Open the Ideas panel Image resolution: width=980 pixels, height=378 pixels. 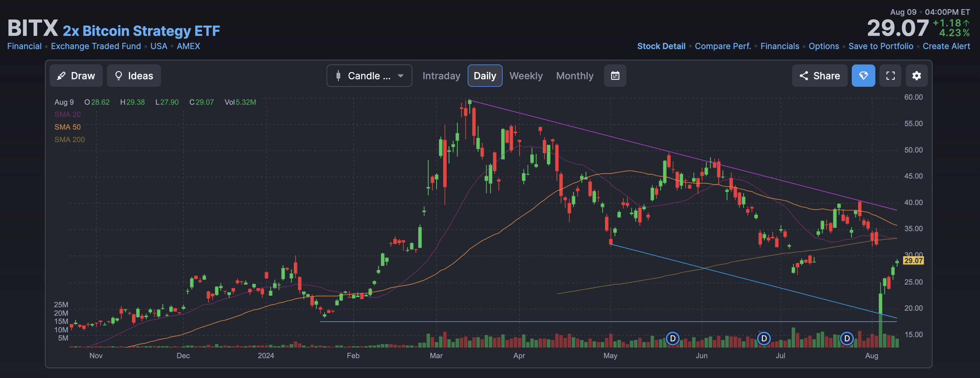pos(134,76)
